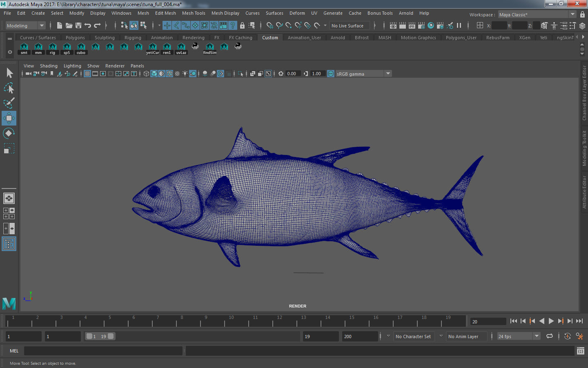The image size is (588, 368).
Task: Activate the Paint Selection tool
Action: click(9, 103)
